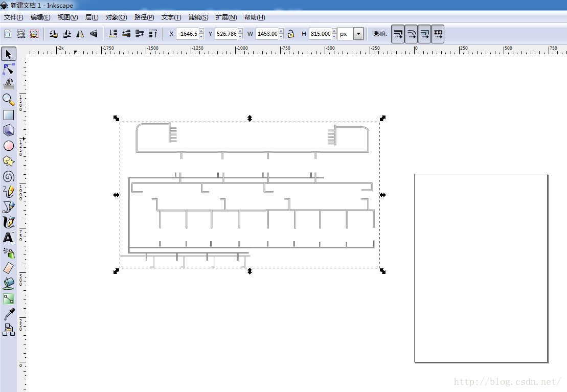Image resolution: width=567 pixels, height=392 pixels.
Task: Select the Selector arrow tool
Action: [9, 54]
